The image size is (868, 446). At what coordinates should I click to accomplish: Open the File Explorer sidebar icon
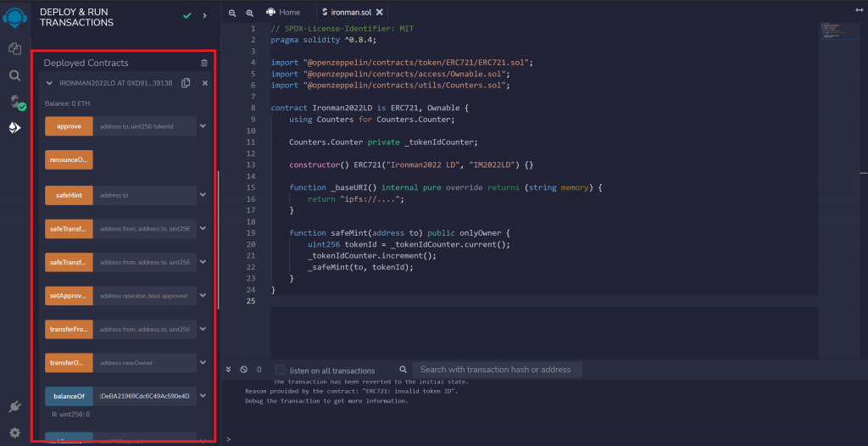point(15,49)
